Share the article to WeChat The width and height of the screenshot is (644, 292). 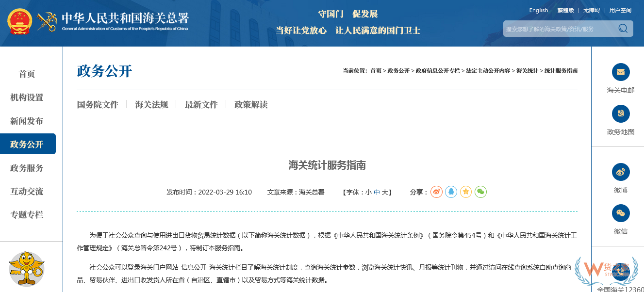click(x=480, y=192)
